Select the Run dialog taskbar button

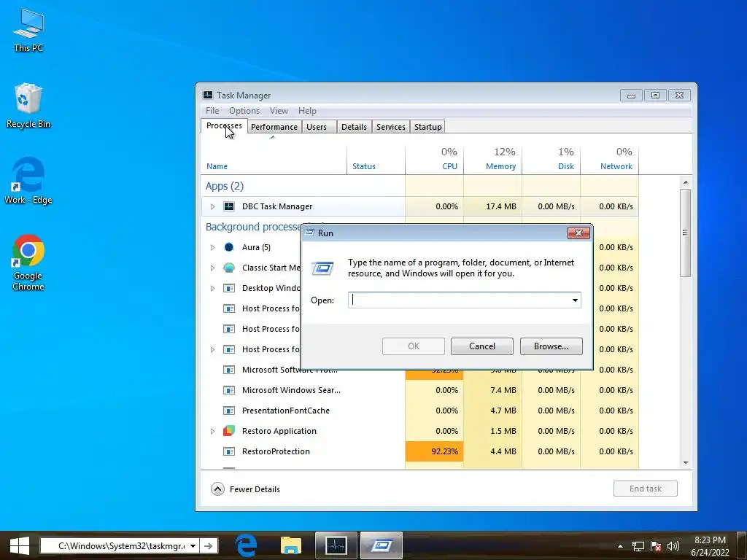tap(381, 545)
